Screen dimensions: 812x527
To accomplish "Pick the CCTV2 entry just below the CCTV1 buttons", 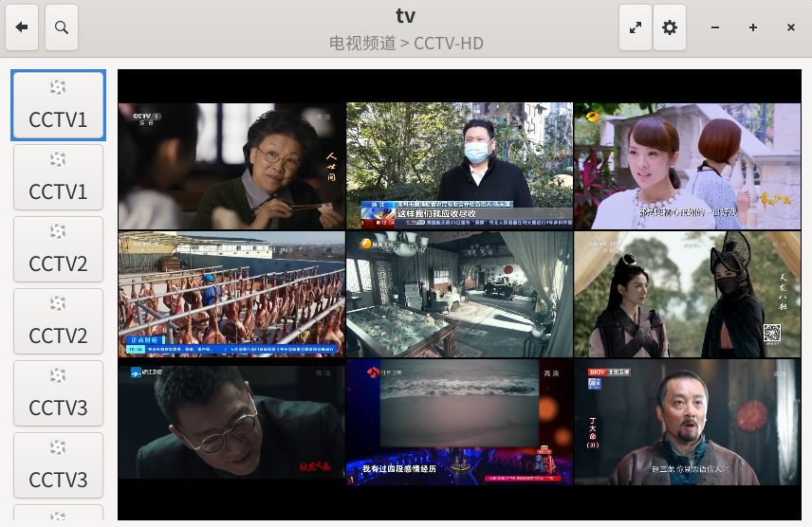I will click(58, 249).
